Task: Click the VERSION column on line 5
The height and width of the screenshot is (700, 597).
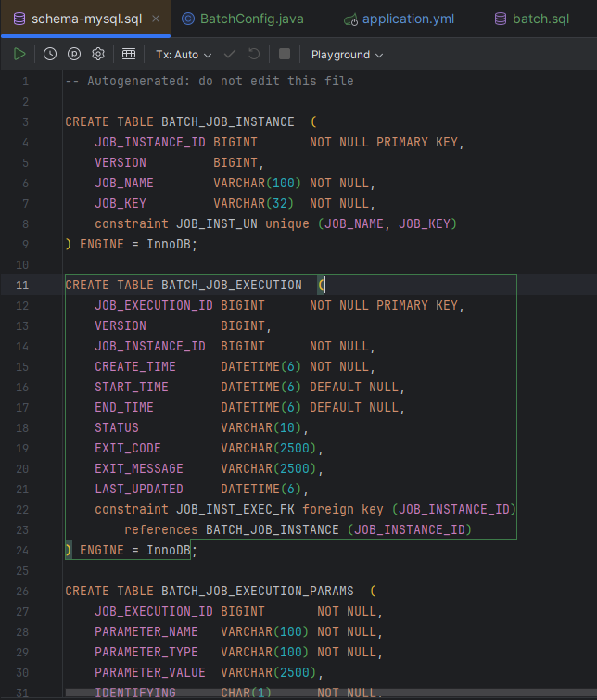Action: [121, 163]
